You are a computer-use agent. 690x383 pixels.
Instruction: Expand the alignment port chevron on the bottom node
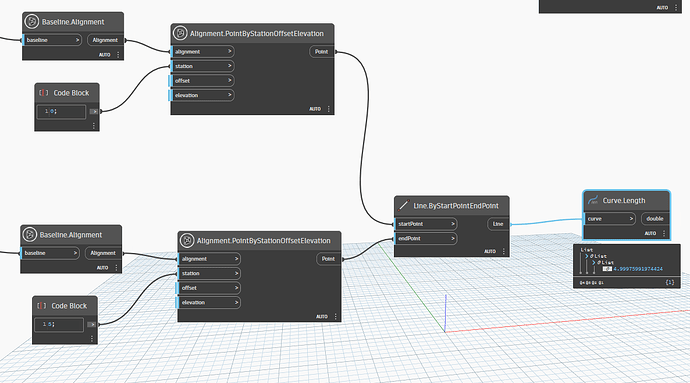point(236,259)
